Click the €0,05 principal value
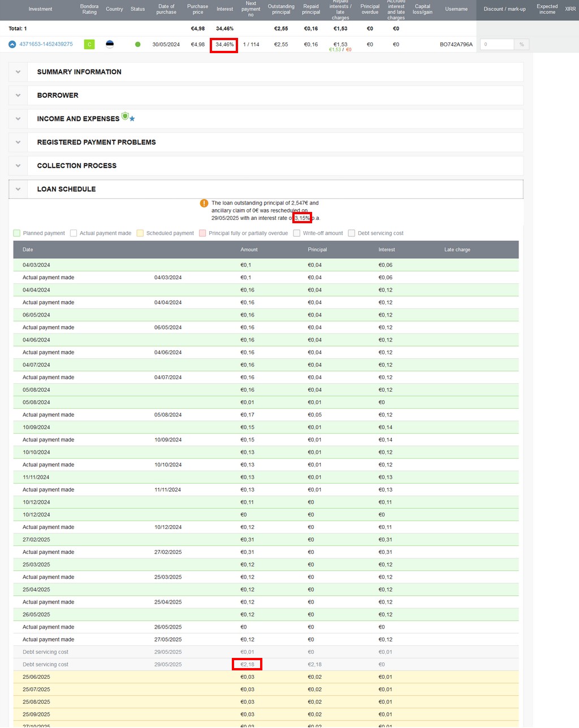The height and width of the screenshot is (728, 579). tap(314, 415)
